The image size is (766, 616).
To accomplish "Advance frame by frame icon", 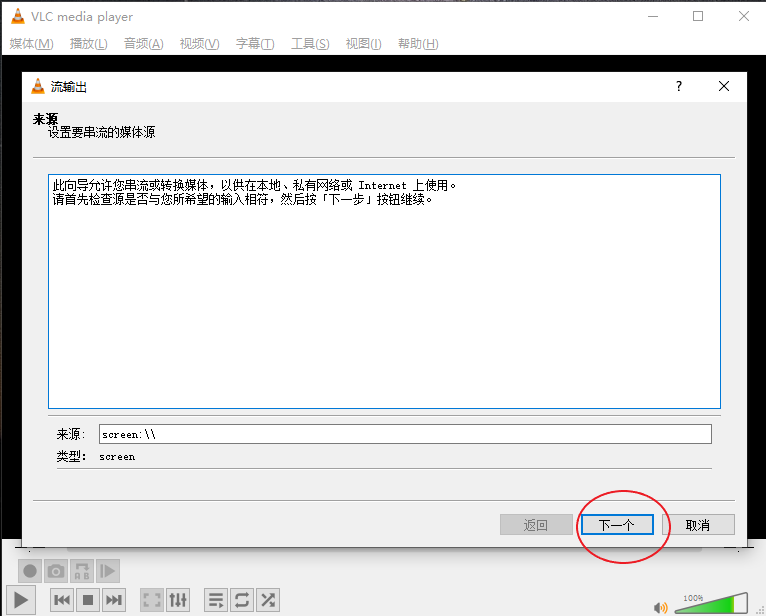I will tap(107, 571).
